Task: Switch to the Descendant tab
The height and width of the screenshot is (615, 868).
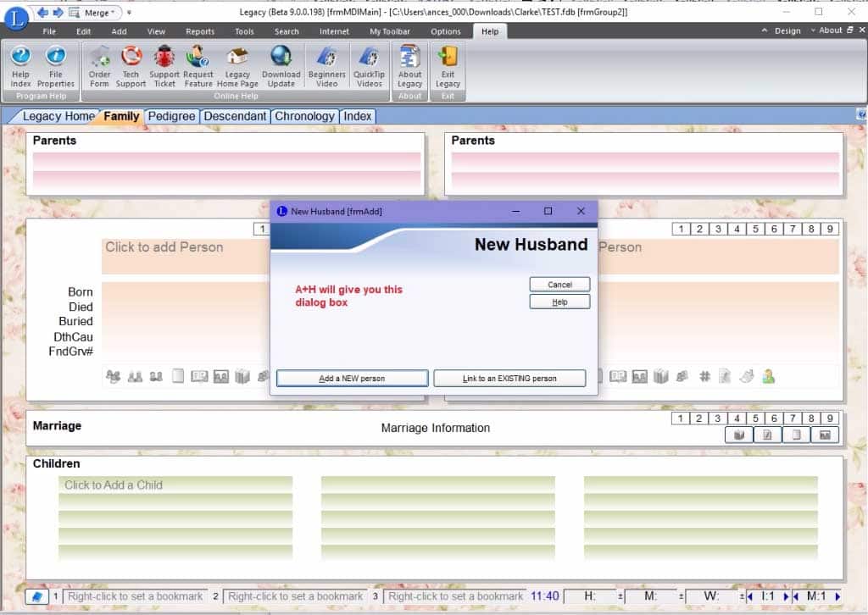Action: click(x=235, y=116)
